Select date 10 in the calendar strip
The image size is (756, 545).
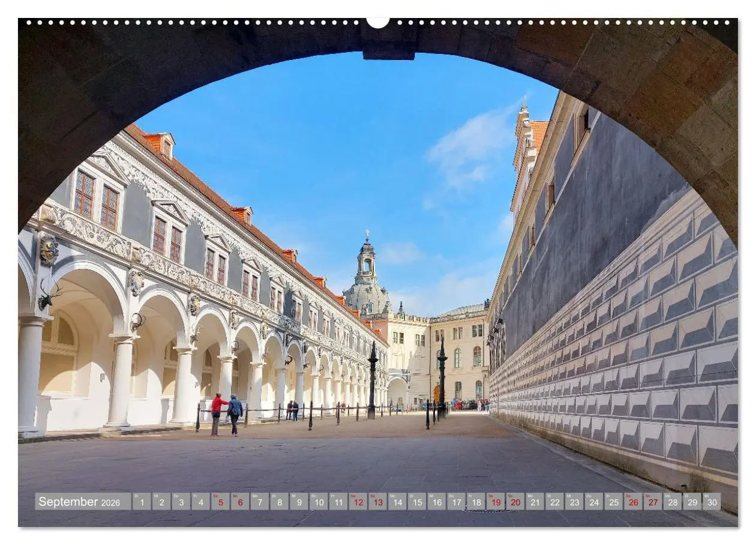(x=319, y=502)
